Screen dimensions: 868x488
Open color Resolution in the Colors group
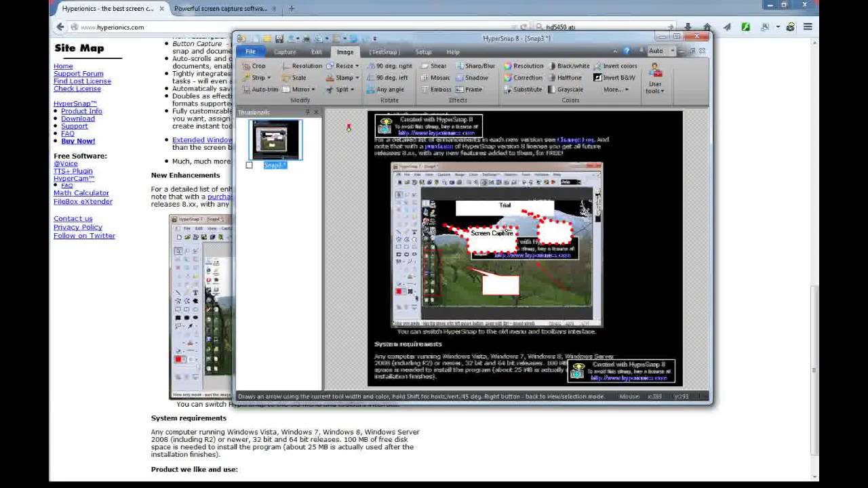523,66
